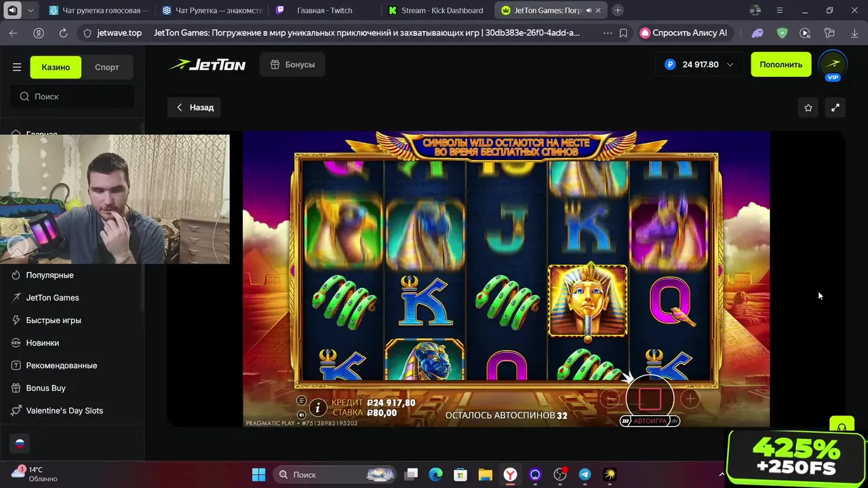Open Windows Start menu
Image resolution: width=868 pixels, height=488 pixels.
(x=258, y=474)
